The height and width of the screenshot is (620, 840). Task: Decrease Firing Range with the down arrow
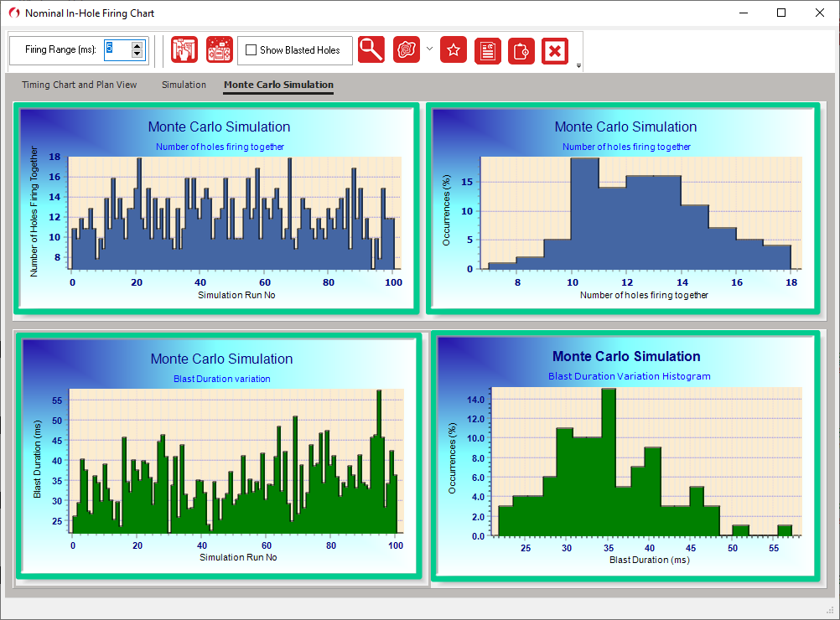point(137,54)
